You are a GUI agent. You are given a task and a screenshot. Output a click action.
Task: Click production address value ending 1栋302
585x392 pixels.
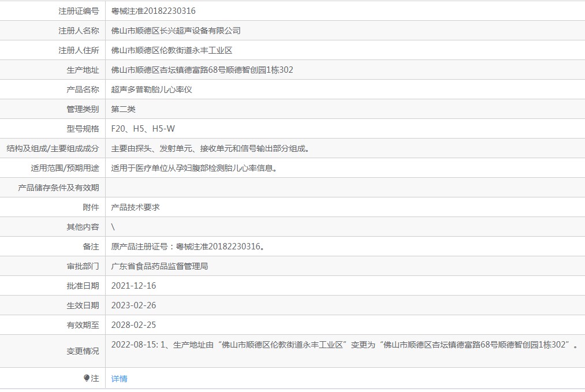[x=202, y=70]
